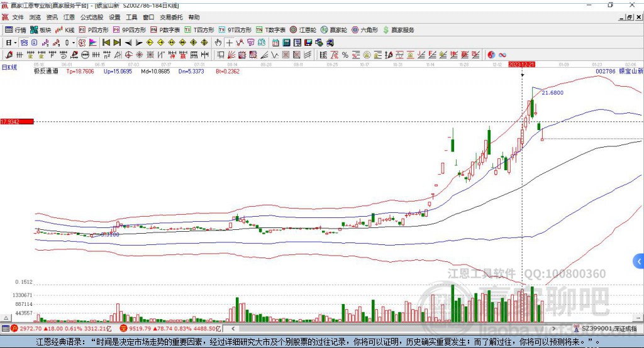
Task: Click the 赢家服务 dollar icon
Action: [x=387, y=30]
